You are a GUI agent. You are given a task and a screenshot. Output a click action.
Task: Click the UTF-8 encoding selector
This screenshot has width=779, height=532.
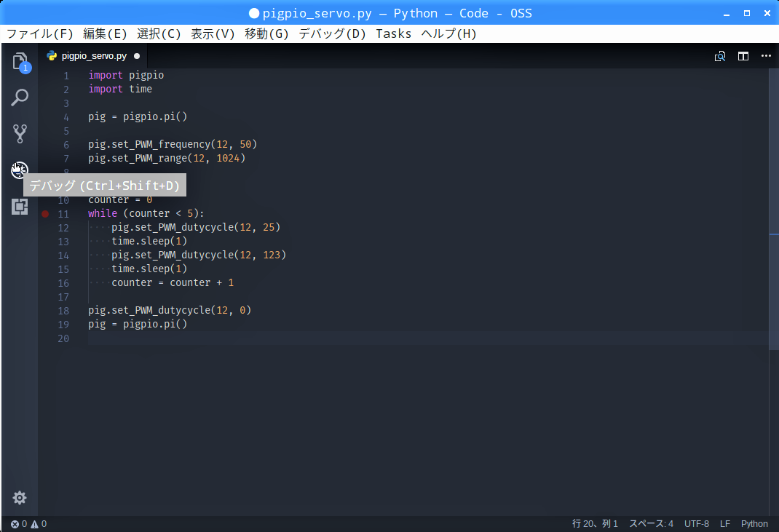[697, 524]
